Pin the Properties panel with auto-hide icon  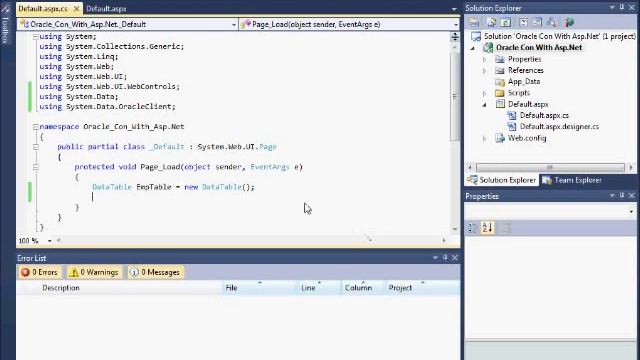coord(622,196)
